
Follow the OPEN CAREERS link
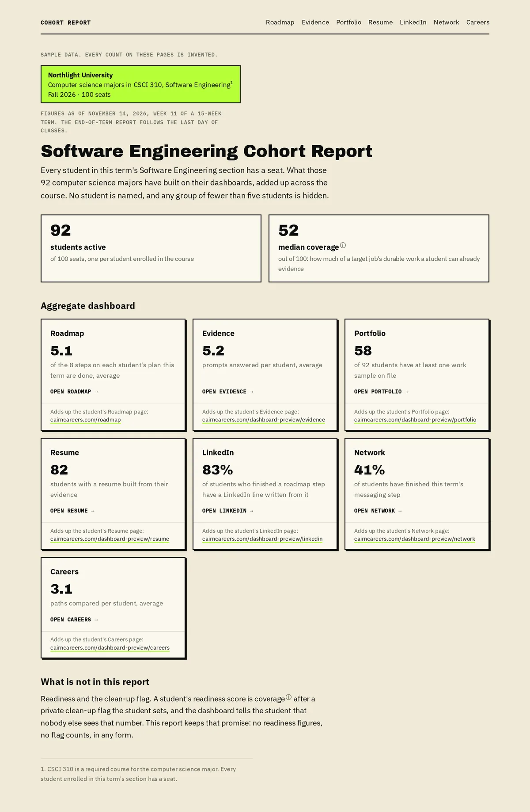[x=74, y=620]
